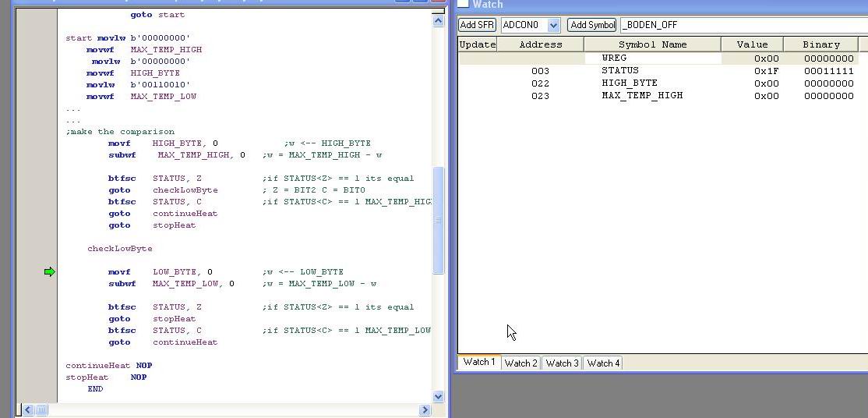Click the STATUS value 0x1F
The height and width of the screenshot is (418, 868).
tap(766, 71)
